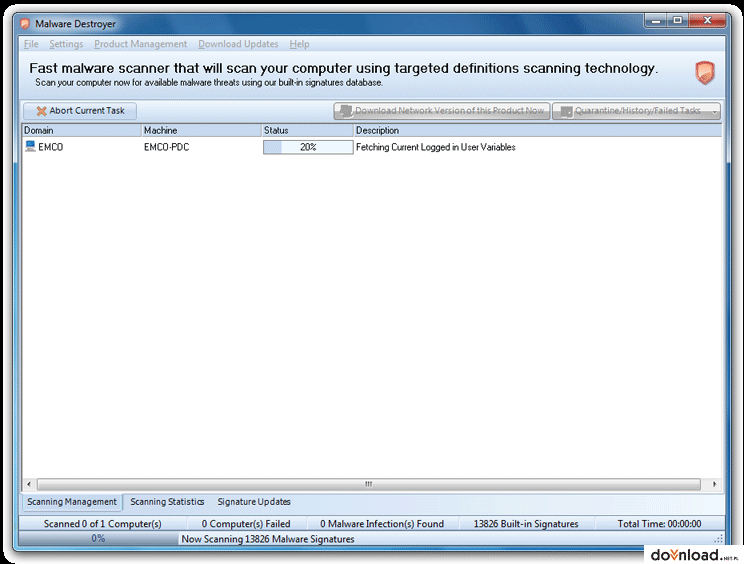Sort by the Domain column header

[x=82, y=130]
